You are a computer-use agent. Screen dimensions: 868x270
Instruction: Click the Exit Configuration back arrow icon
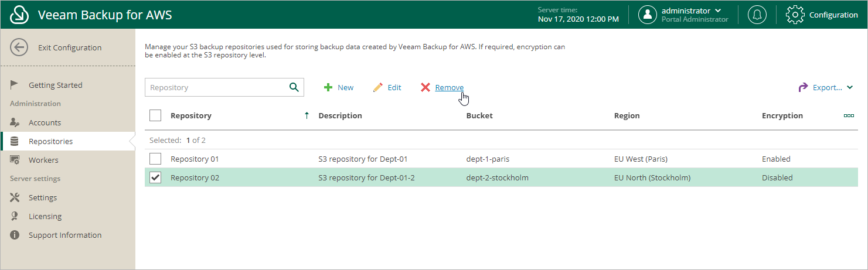coord(19,48)
